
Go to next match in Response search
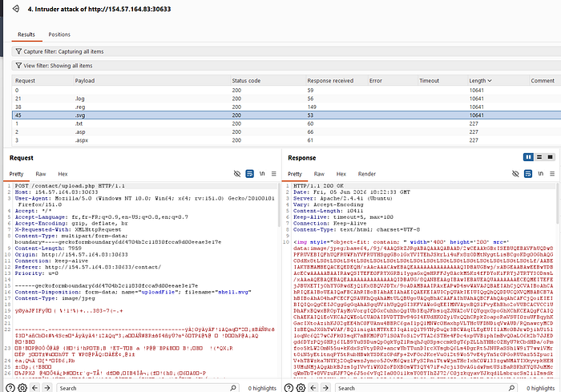coord(325,388)
